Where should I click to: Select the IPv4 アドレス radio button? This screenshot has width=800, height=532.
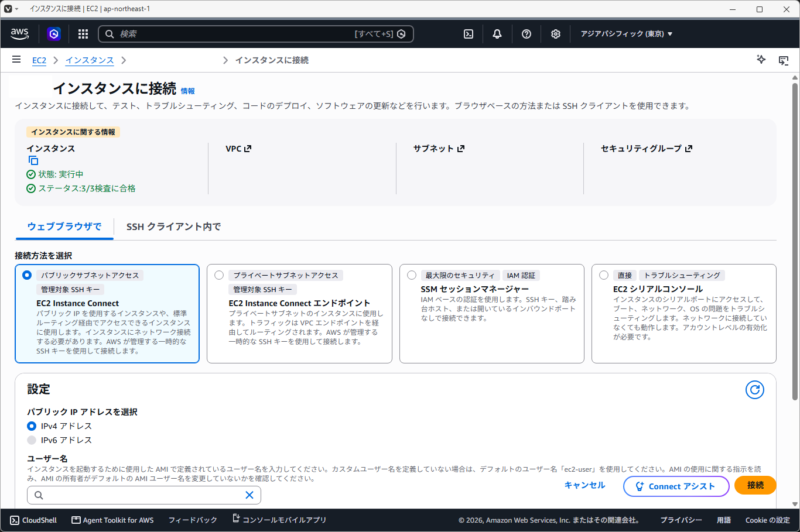pos(32,426)
